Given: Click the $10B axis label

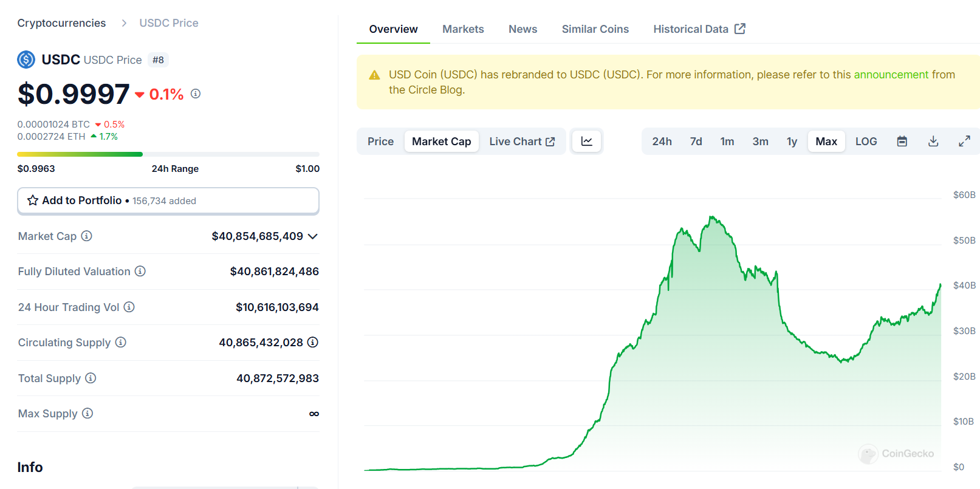Looking at the screenshot, I should (964, 422).
